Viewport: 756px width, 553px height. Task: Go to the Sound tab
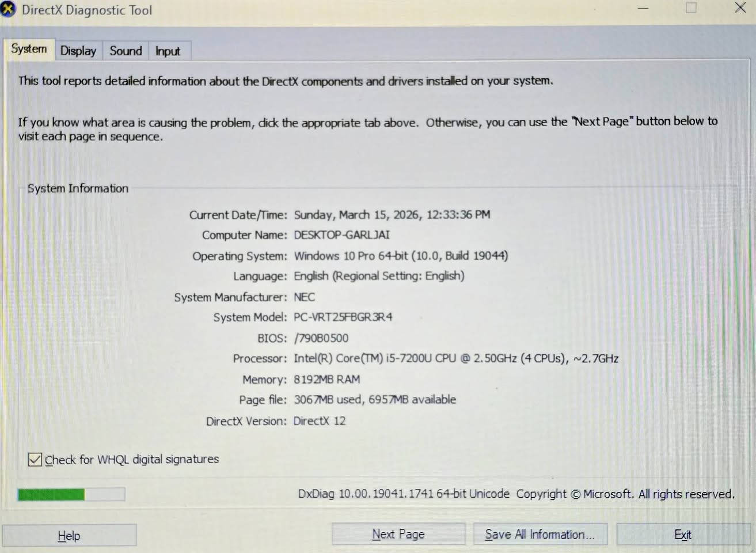tap(126, 51)
